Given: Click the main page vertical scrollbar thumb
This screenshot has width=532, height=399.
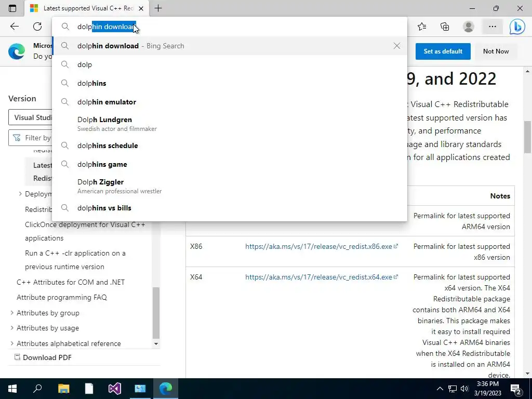Looking at the screenshot, I should pos(527,137).
